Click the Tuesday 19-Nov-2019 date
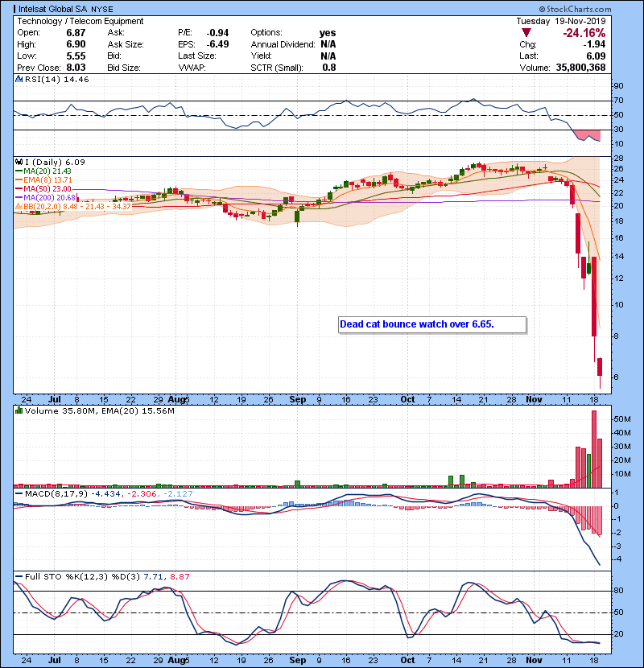Viewport: 644px width, 668px height. (x=561, y=21)
